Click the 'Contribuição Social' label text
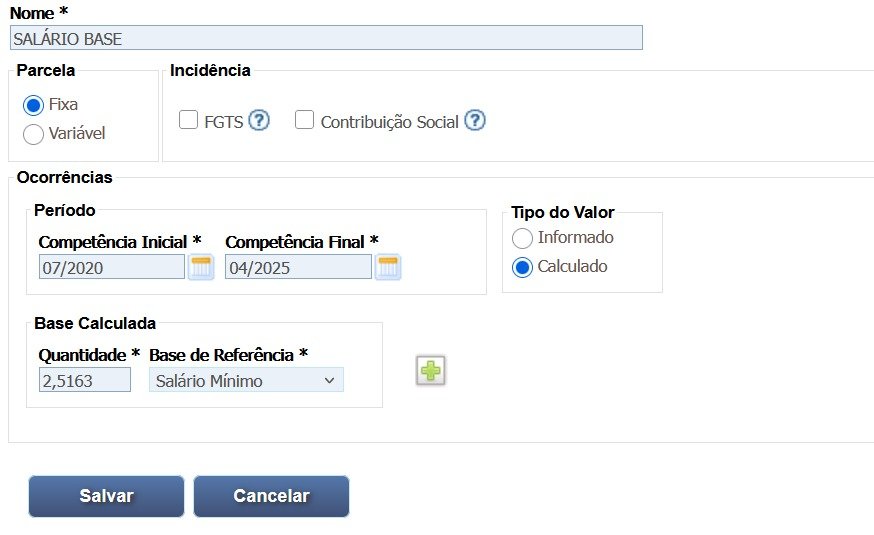The image size is (874, 535). pos(389,122)
